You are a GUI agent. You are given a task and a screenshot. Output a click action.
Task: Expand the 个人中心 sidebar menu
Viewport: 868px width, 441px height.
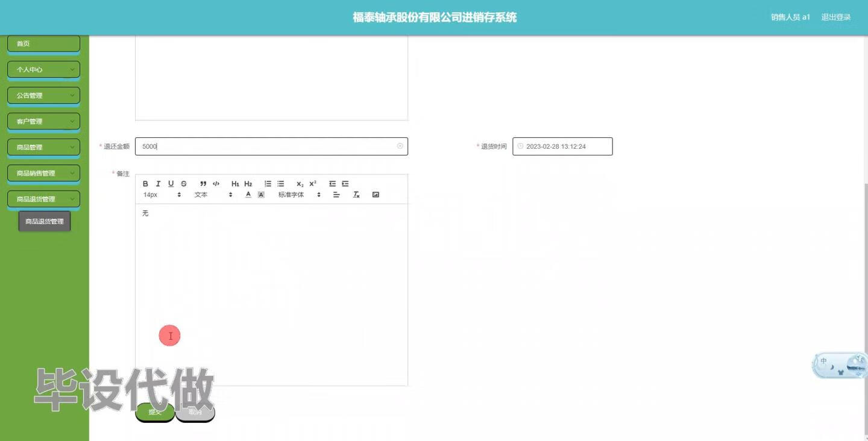pos(43,69)
